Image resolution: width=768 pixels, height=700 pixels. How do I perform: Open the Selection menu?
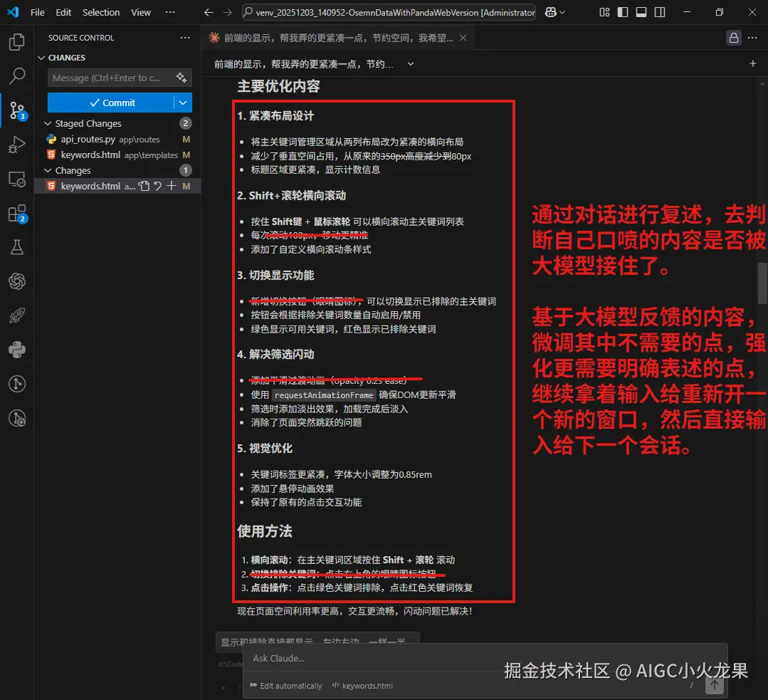point(100,12)
